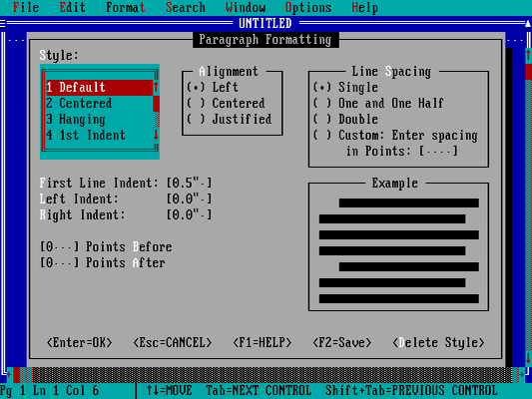This screenshot has height=399, width=532.
Task: Click the window maximize arrow icon
Action: [528, 23]
